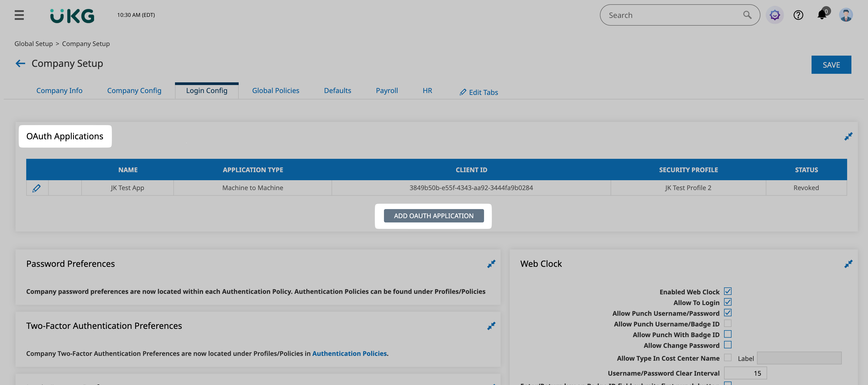Click Add OAuth Application button

(433, 216)
